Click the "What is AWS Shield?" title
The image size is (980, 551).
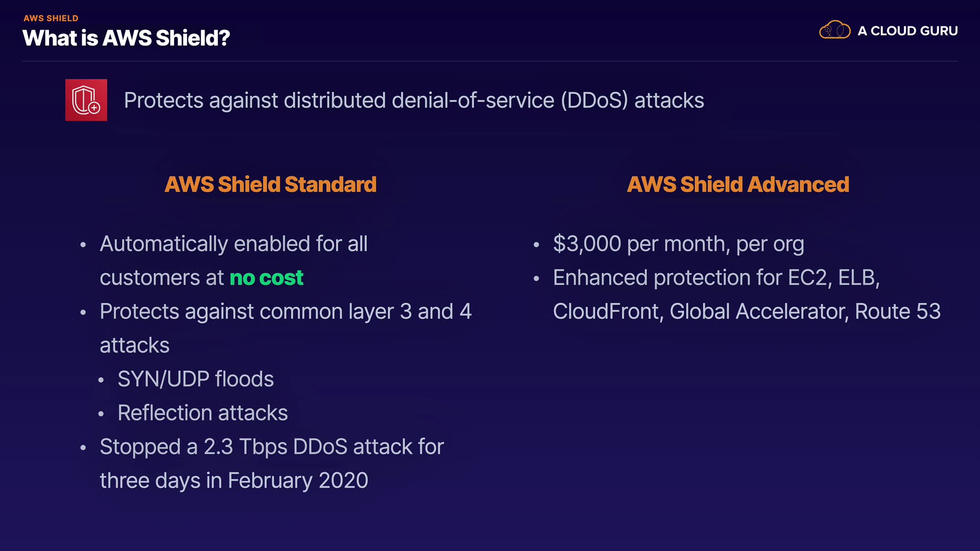pyautogui.click(x=126, y=38)
